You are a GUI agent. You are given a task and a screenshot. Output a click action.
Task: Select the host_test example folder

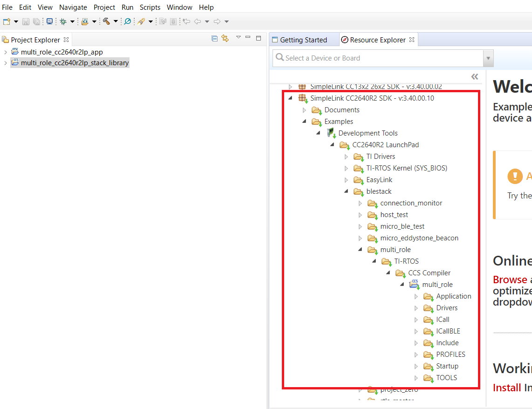pyautogui.click(x=394, y=215)
